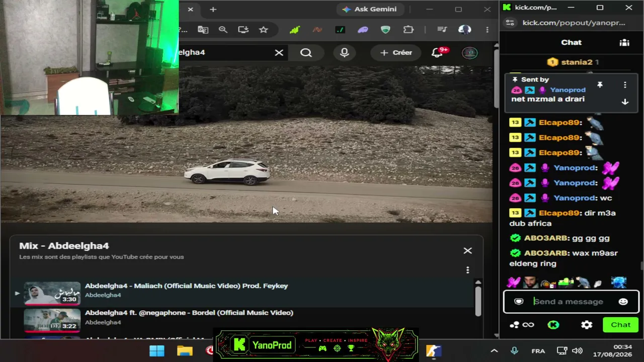The width and height of the screenshot is (644, 362).
Task: Click the Kick chat identity shield icon
Action: coord(519,301)
